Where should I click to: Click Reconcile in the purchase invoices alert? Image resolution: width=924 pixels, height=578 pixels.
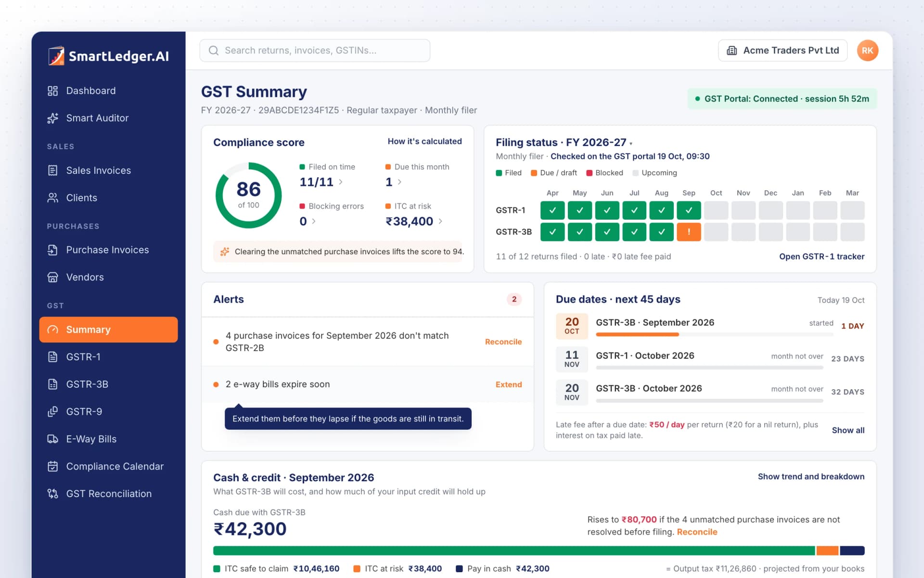pos(503,342)
